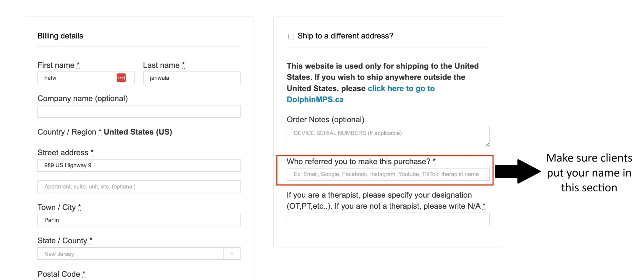The width and height of the screenshot is (644, 280).
Task: Click the 'Who referred you' input field
Action: click(388, 174)
